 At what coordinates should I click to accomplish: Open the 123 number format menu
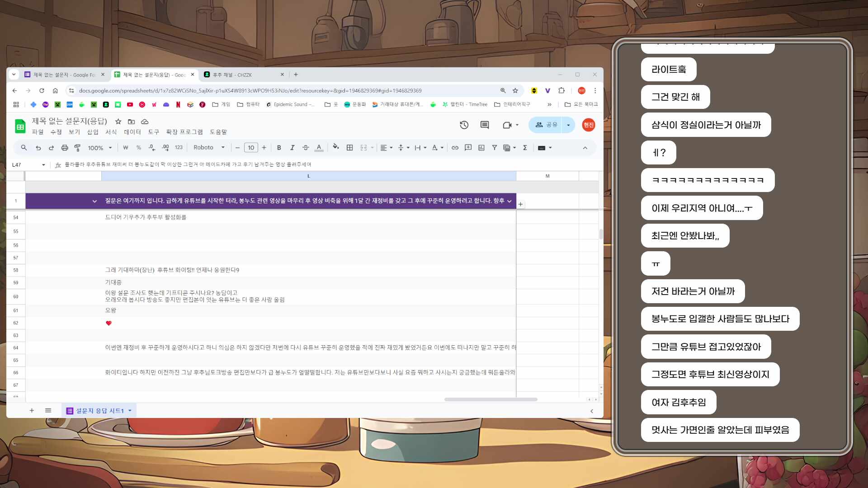pyautogui.click(x=179, y=148)
